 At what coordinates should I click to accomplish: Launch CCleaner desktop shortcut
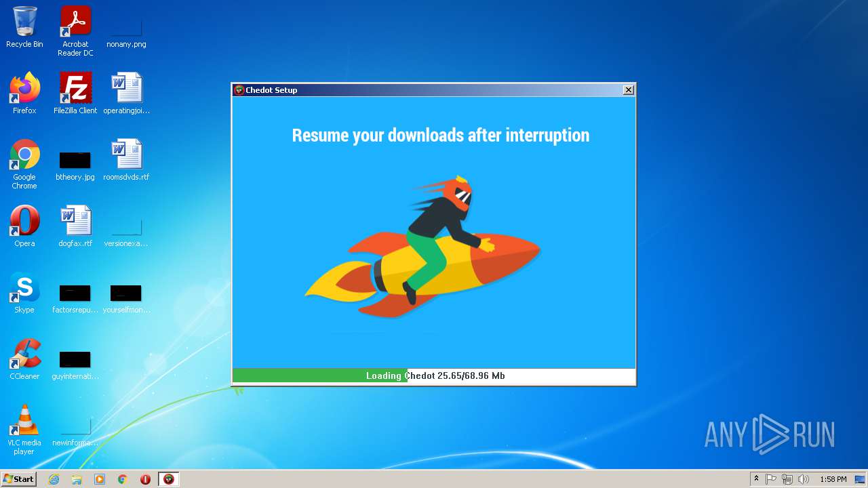(24, 359)
